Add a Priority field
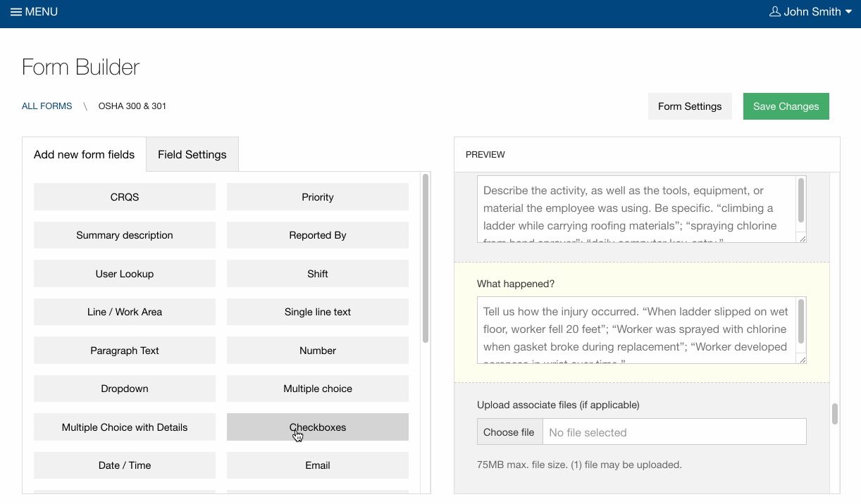The image size is (861, 504). coord(318,197)
